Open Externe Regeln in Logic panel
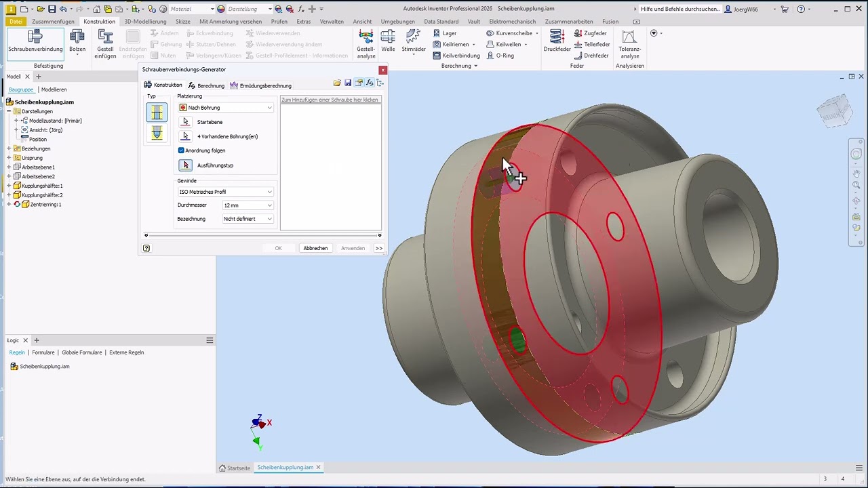 coord(127,352)
